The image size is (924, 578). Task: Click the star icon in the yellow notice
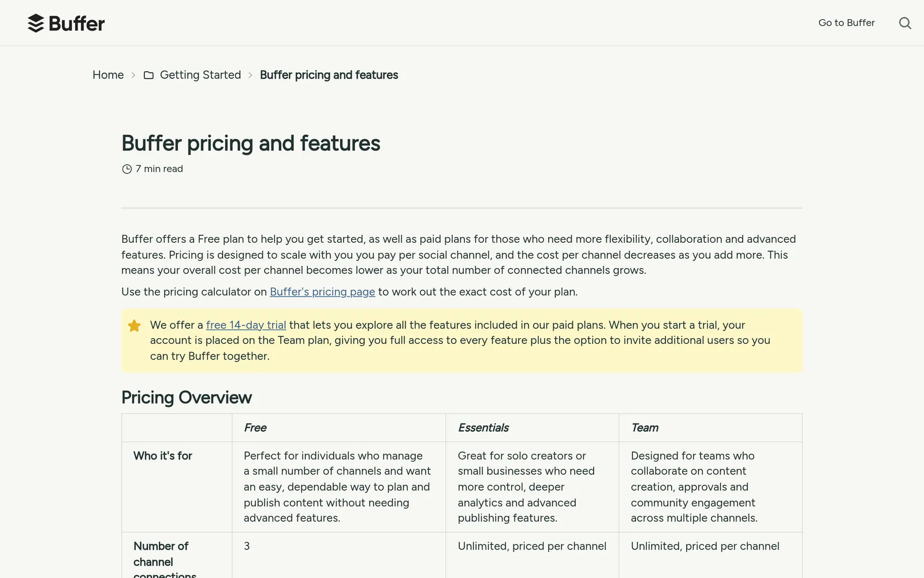[134, 325]
